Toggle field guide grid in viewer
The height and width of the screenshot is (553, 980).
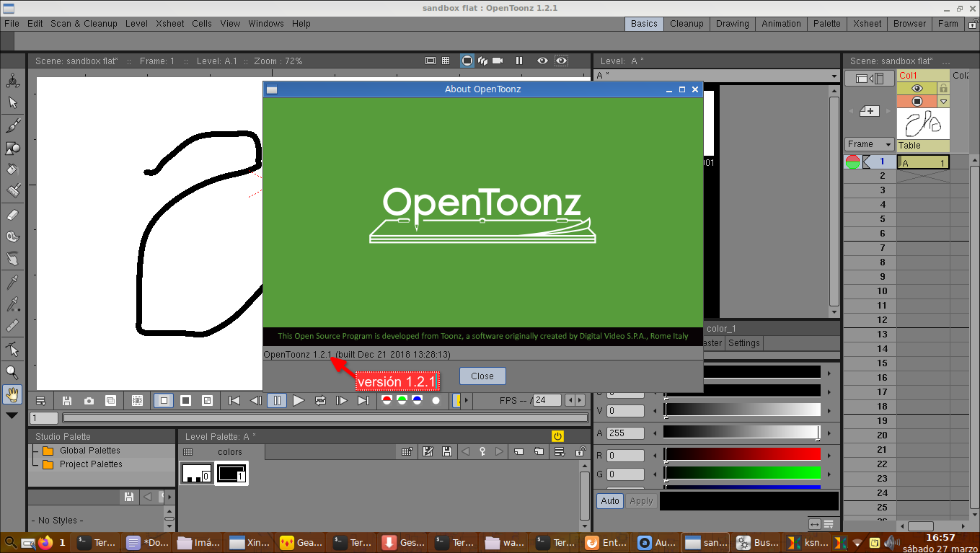pos(446,61)
